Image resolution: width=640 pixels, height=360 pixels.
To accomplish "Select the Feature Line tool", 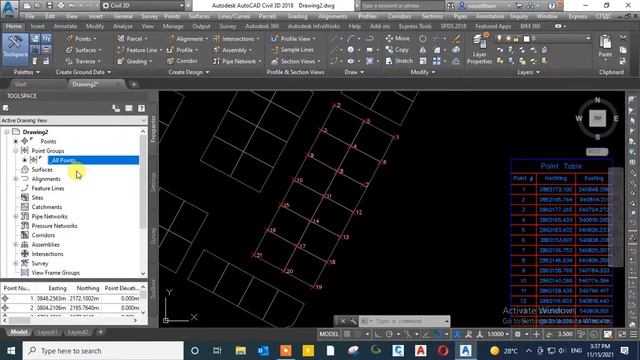I will pos(138,50).
